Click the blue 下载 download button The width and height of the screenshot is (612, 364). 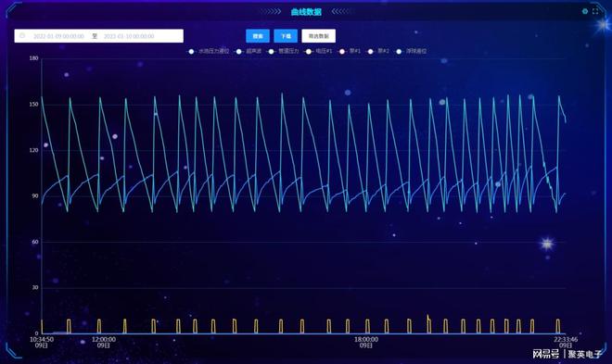point(286,36)
